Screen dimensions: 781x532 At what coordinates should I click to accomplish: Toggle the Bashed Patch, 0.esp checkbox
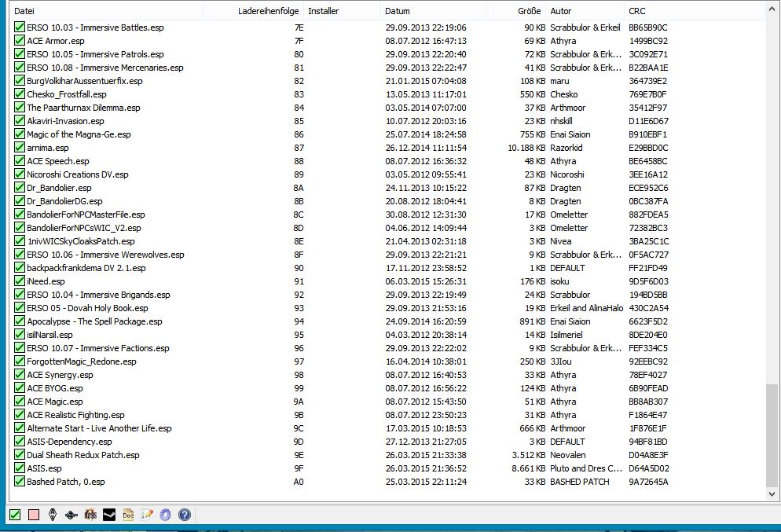pyautogui.click(x=20, y=482)
